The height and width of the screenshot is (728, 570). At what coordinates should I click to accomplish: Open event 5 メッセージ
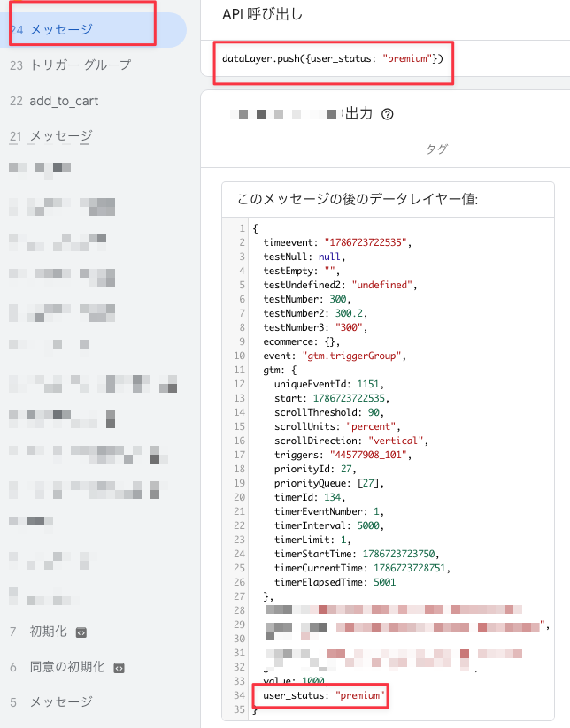click(51, 702)
